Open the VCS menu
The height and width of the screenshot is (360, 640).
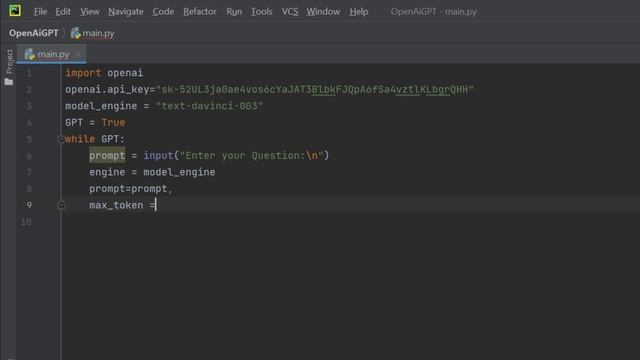pos(290,11)
